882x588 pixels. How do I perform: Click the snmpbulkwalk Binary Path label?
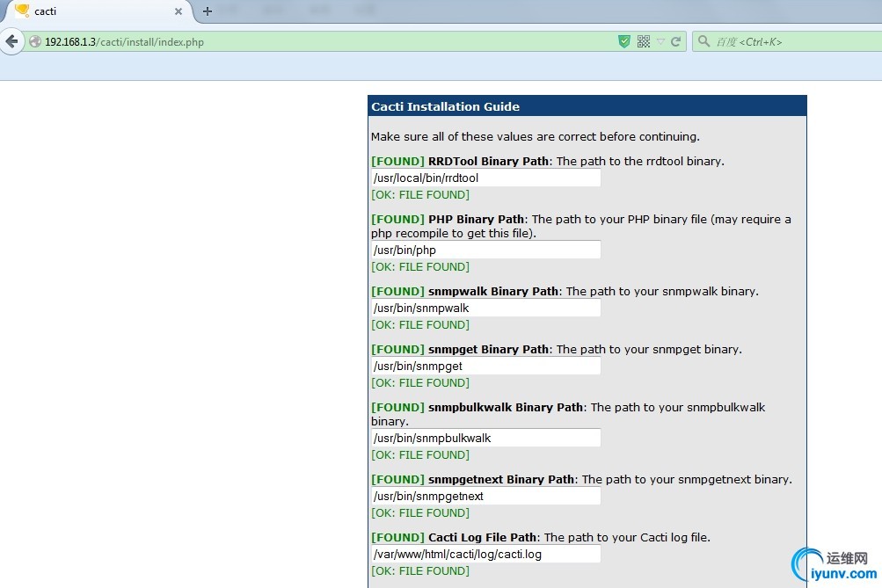click(506, 407)
